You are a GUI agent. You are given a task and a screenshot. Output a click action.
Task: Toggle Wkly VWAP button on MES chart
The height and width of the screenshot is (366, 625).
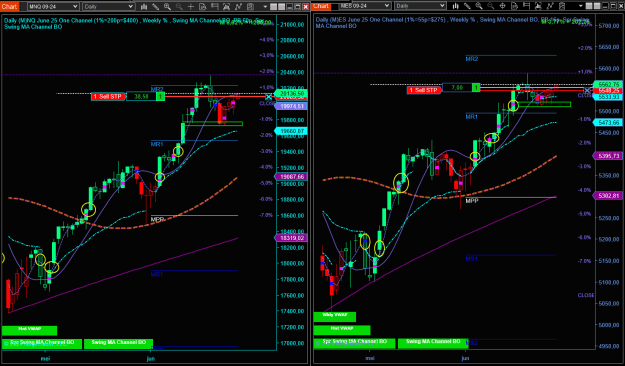click(334, 317)
